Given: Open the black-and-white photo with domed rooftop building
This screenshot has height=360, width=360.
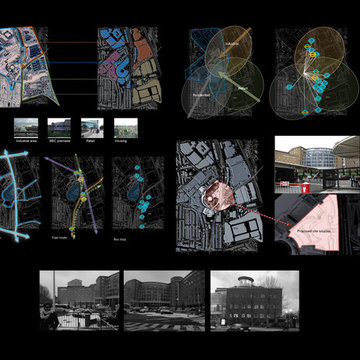Looking at the screenshot, I should (255, 301).
